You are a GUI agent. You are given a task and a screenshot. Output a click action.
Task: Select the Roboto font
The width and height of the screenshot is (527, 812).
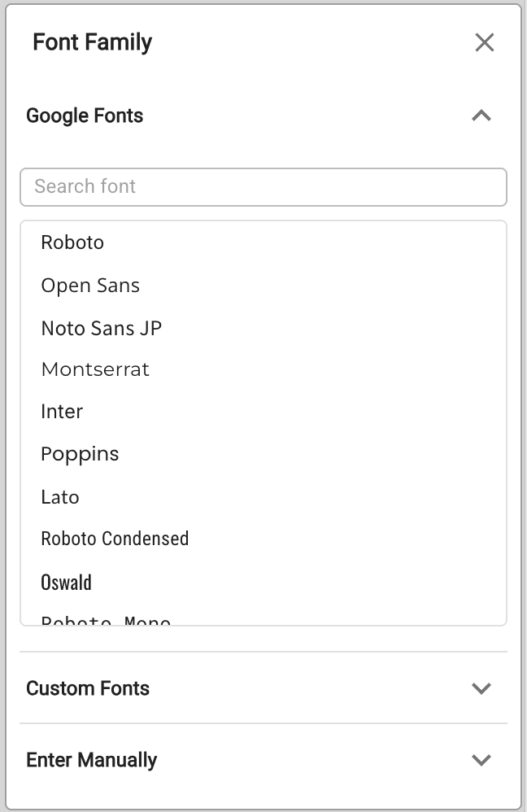[72, 242]
